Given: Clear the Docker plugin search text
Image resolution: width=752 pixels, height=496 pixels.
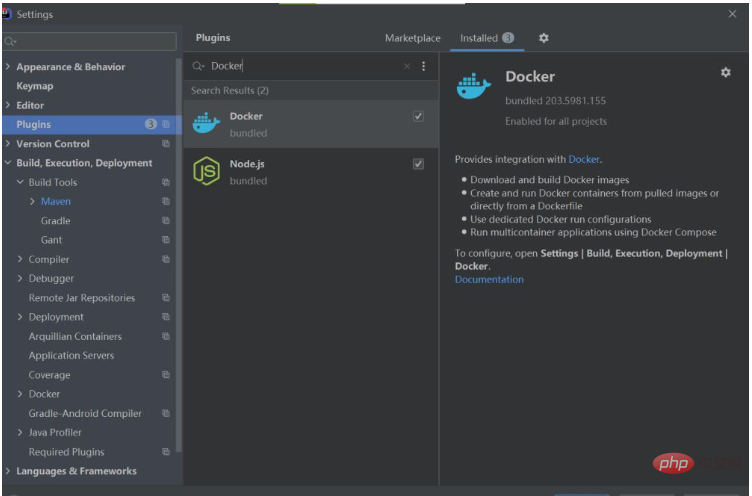Looking at the screenshot, I should coord(407,66).
